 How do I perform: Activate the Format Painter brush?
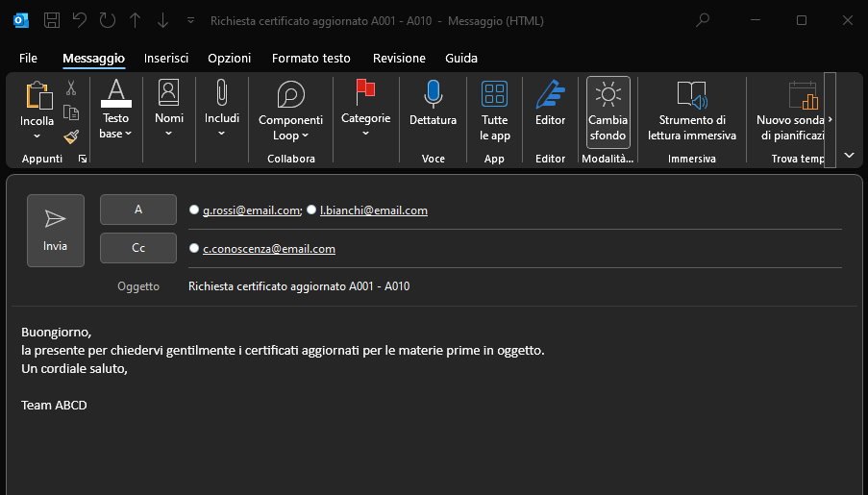(71, 136)
